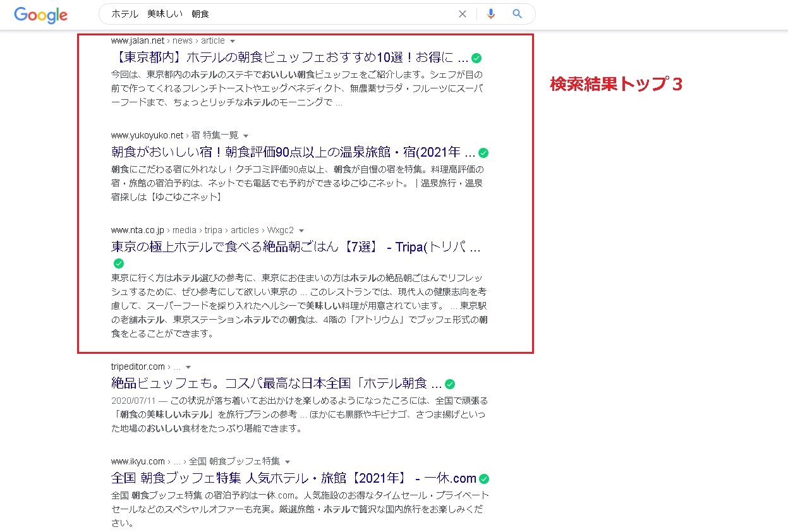Click green check badge on yukoyuko.net result
This screenshot has width=788, height=532.
pyautogui.click(x=483, y=153)
